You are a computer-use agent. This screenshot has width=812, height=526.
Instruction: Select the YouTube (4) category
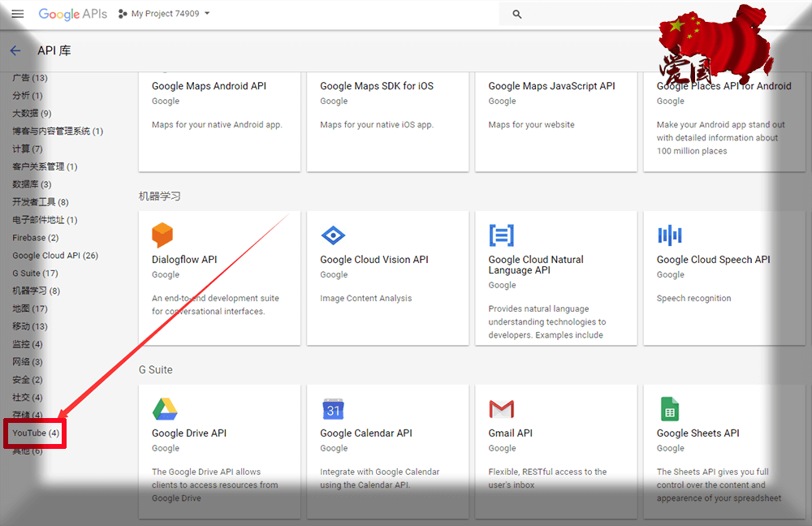pos(36,433)
